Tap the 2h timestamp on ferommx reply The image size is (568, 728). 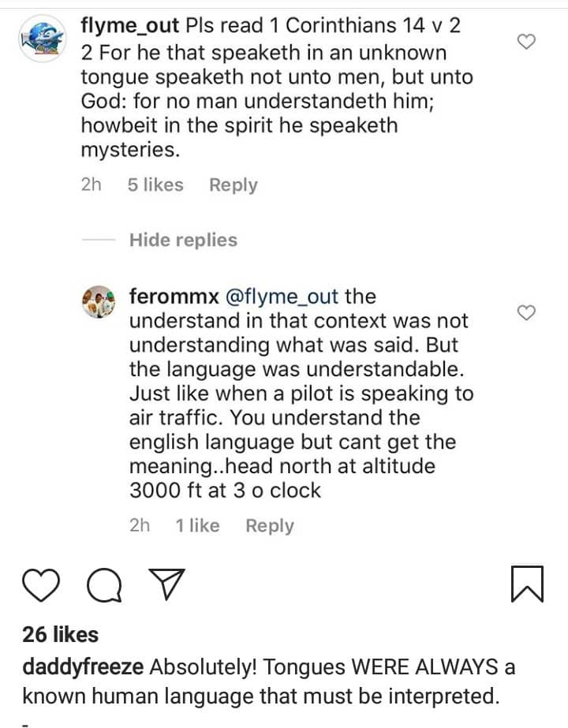140,526
